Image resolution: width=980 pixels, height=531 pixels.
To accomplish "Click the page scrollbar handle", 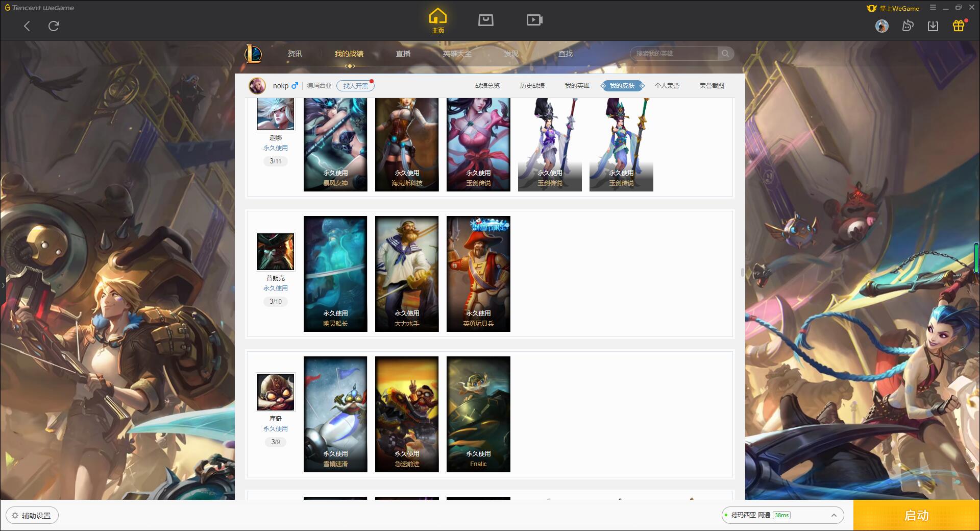I will coord(743,272).
